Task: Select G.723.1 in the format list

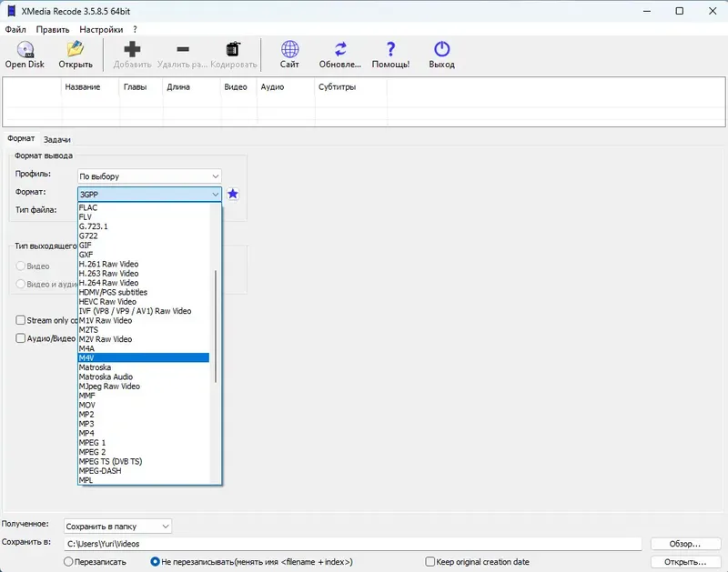Action: coord(144,226)
